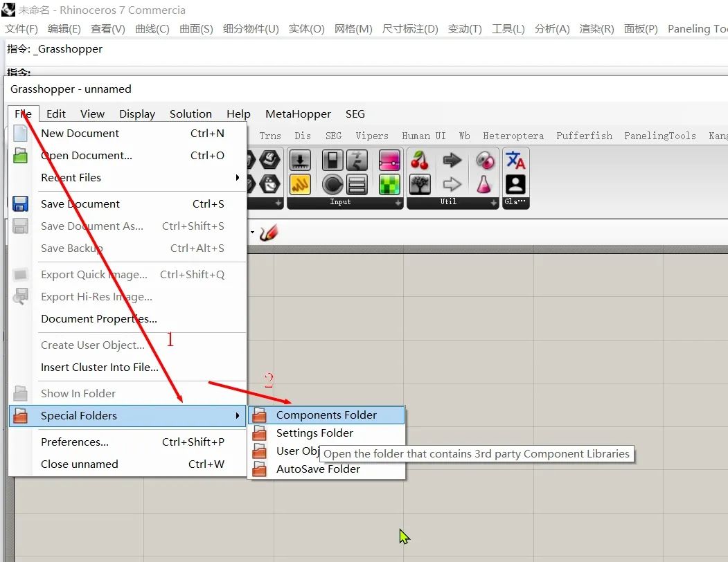
Task: Switch to the Human UI component tab
Action: pyautogui.click(x=424, y=136)
